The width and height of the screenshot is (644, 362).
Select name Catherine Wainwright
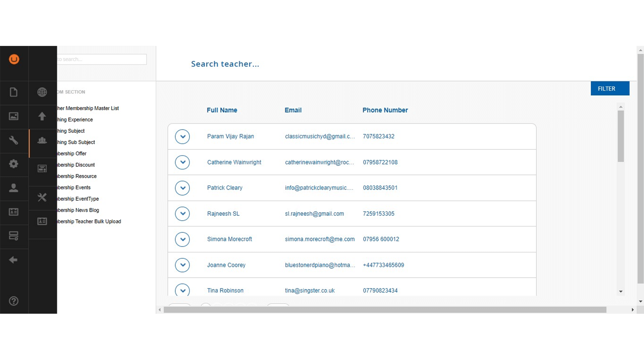point(234,162)
